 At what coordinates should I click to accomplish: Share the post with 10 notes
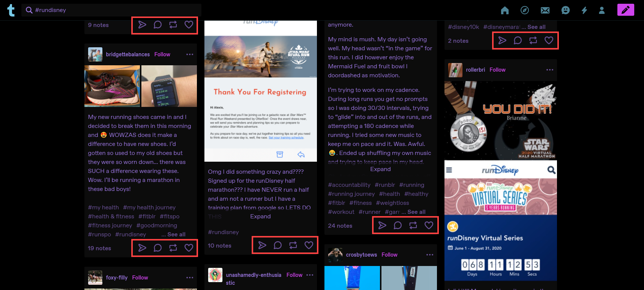pyautogui.click(x=262, y=245)
